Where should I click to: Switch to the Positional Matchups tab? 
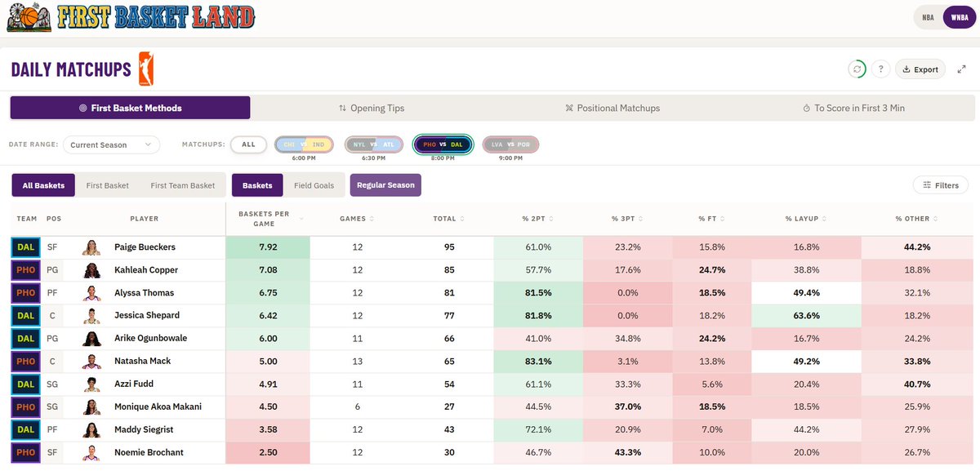coord(612,108)
